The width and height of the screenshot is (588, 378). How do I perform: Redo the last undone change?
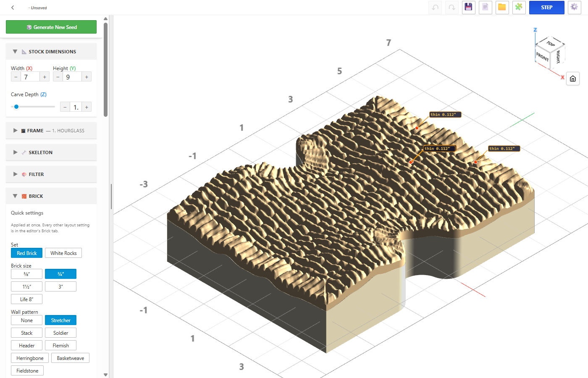pos(452,7)
